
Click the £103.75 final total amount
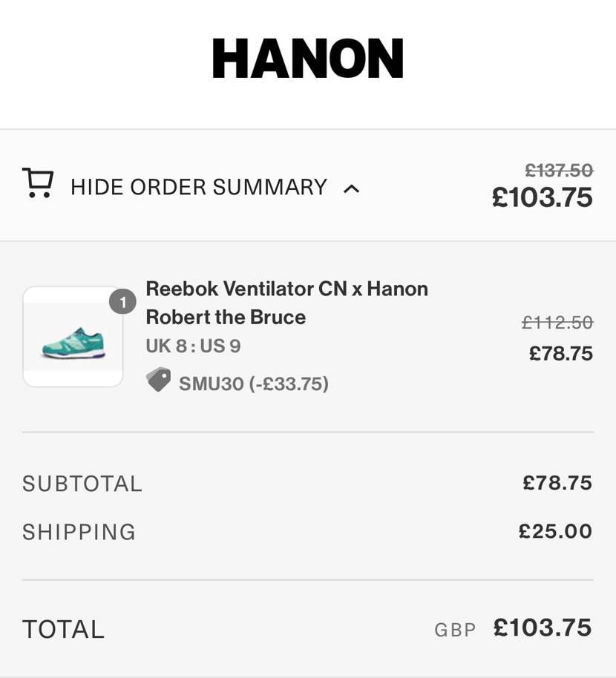pyautogui.click(x=542, y=628)
